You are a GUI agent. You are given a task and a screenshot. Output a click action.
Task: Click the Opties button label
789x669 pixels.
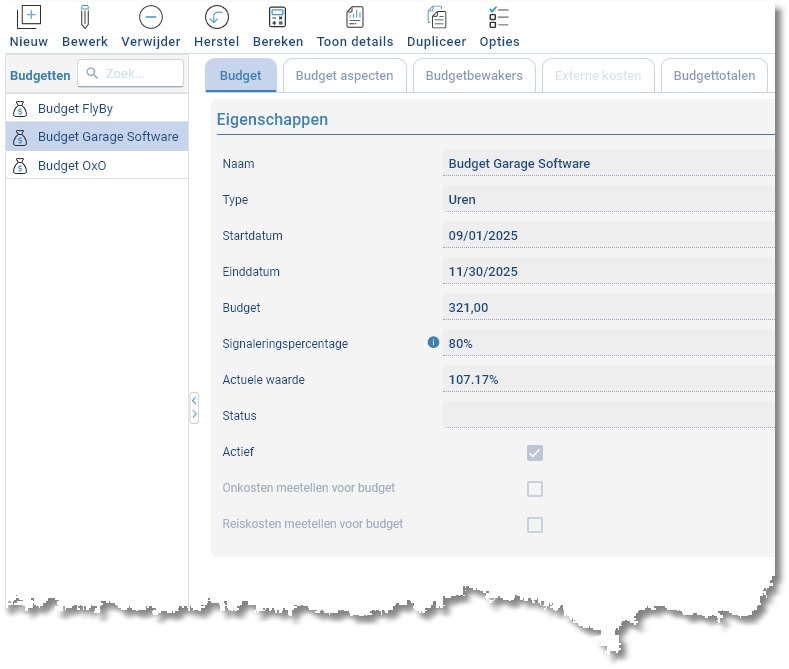coord(499,42)
